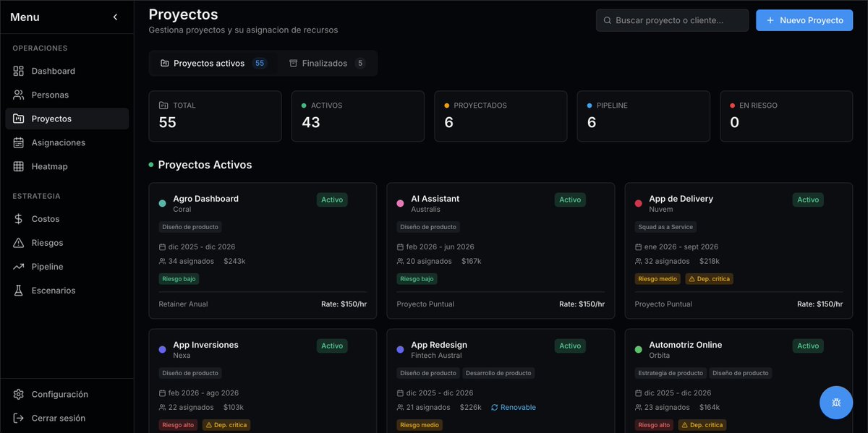Collapse the Menu sidebar with the chevron

(x=115, y=17)
